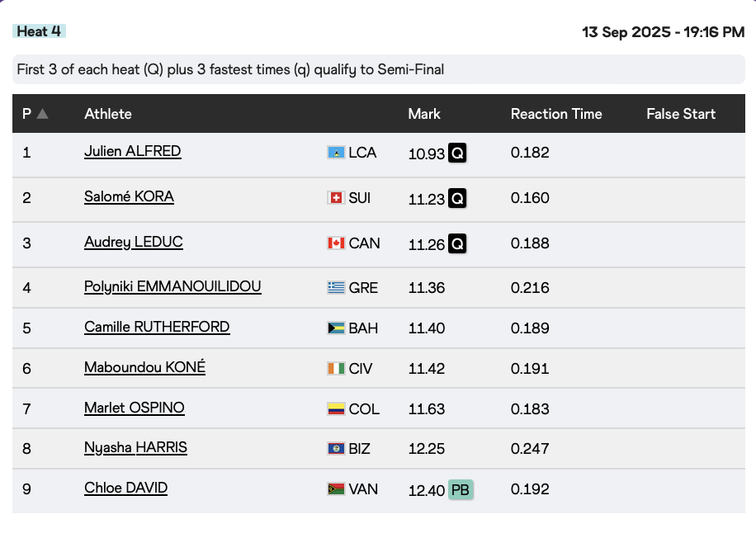Viewport: 756px width, 538px height.
Task: Click the Colombia flag icon
Action: tap(336, 409)
